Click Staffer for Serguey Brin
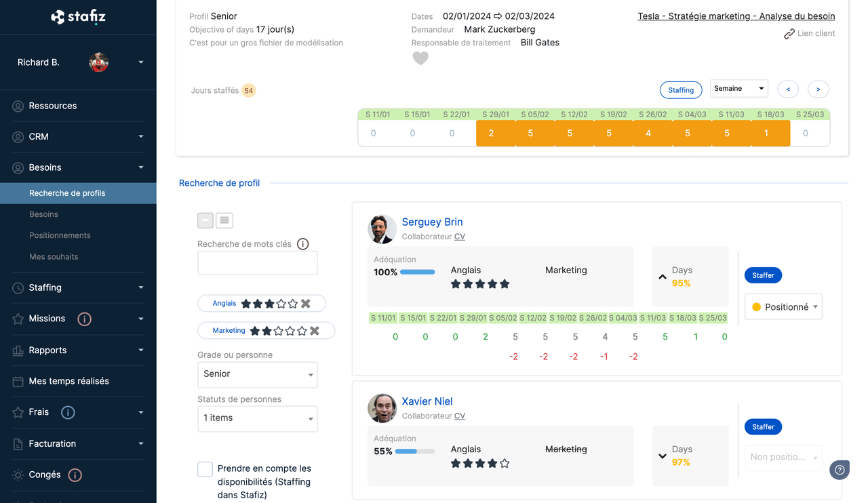Viewport: 868px width, 503px height. (763, 275)
